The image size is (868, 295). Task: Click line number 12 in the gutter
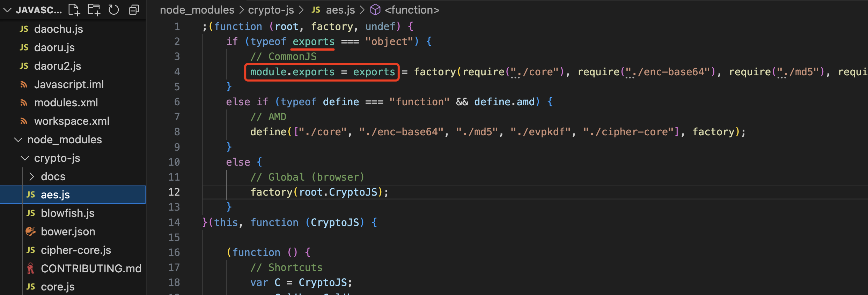click(174, 192)
